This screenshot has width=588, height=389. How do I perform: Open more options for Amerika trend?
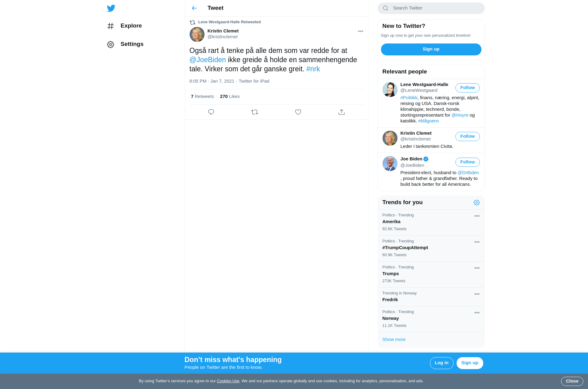click(477, 216)
